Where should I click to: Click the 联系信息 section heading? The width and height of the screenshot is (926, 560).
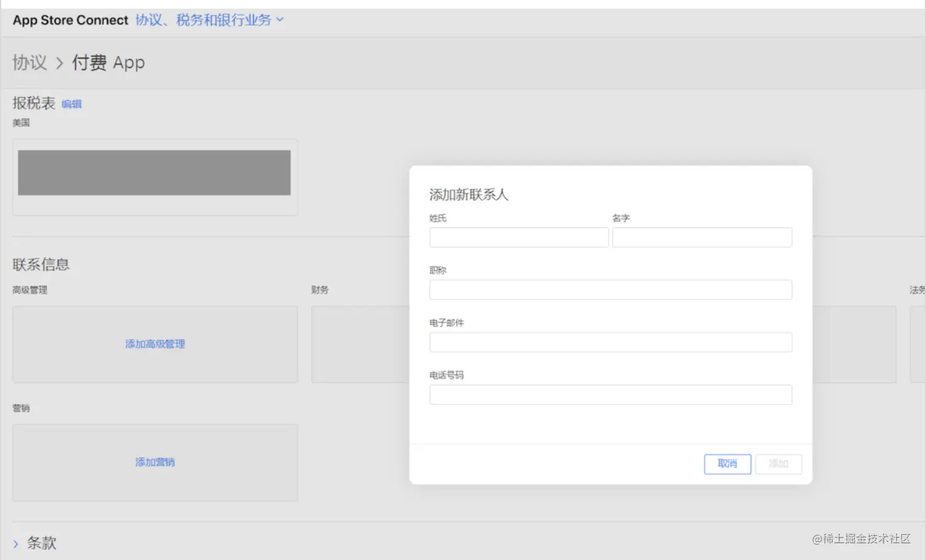41,265
